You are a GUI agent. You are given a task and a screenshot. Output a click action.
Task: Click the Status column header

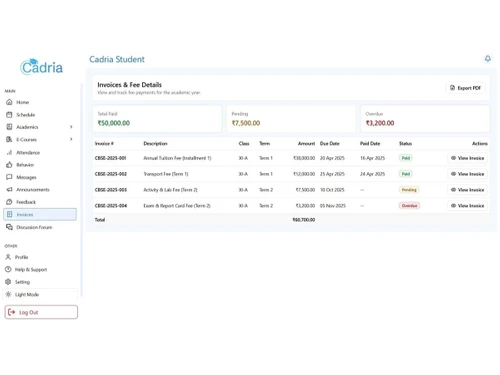click(x=405, y=143)
